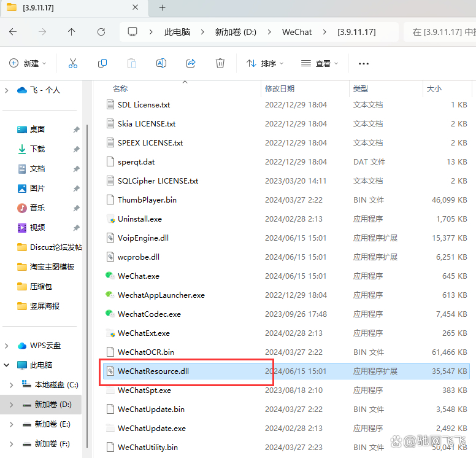Click the Uninstall.exe shield icon
Screen dimensions: 476x458
110,219
